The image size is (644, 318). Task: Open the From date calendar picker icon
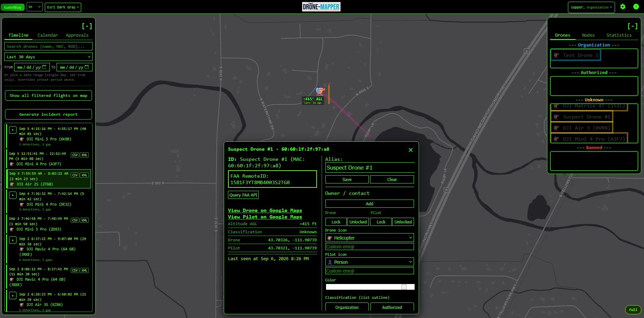tap(44, 67)
